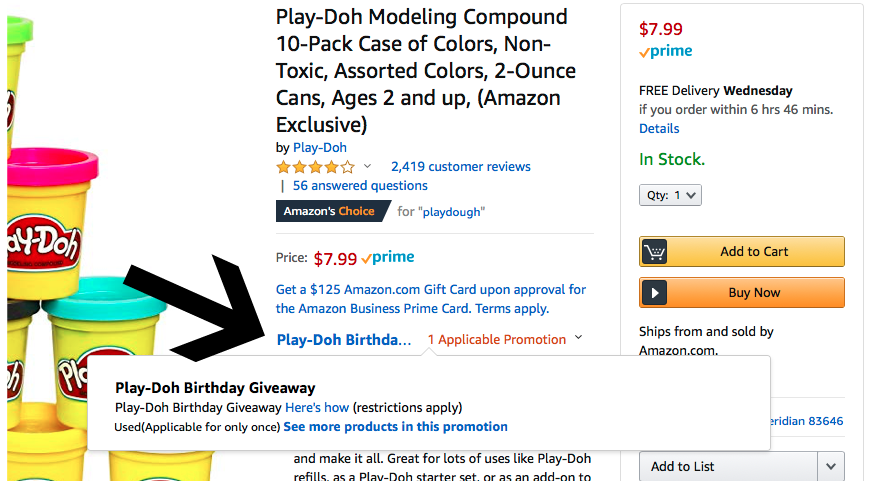Click the Play-Doh brand link

pos(320,148)
